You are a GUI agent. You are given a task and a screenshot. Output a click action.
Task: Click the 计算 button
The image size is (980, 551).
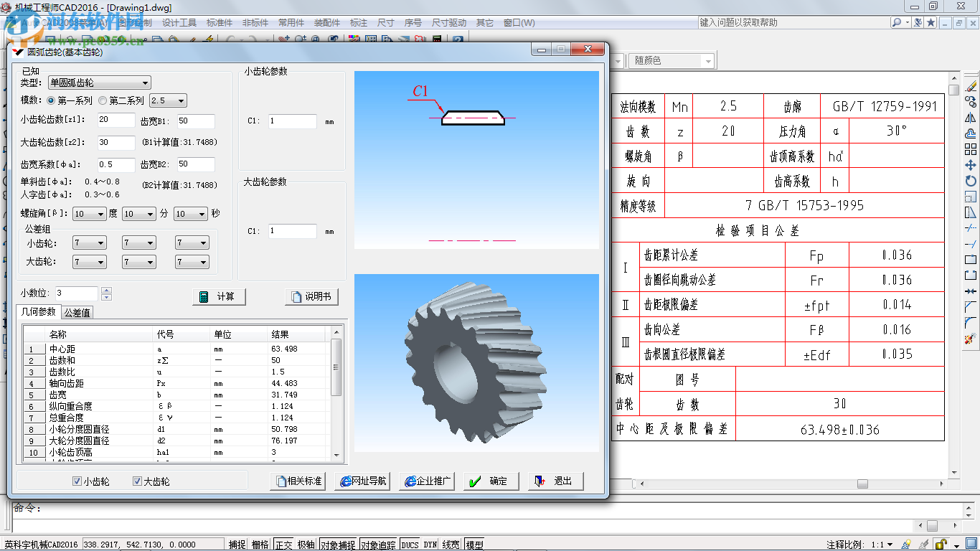click(x=219, y=297)
